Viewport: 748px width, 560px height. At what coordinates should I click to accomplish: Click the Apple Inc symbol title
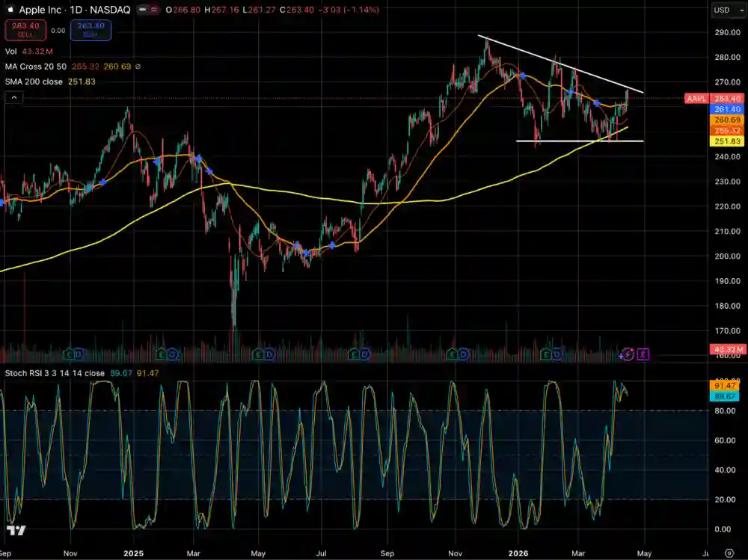point(43,10)
